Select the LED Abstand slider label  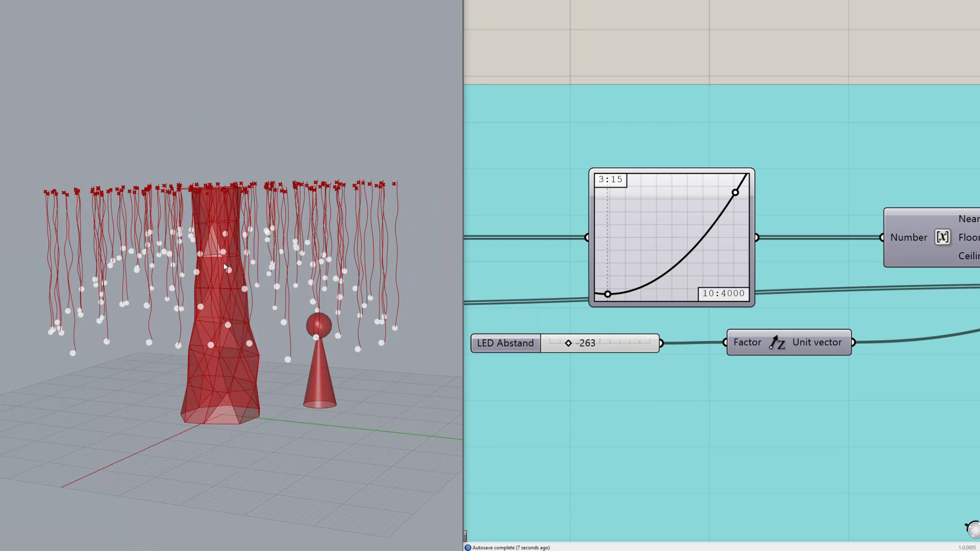point(506,343)
